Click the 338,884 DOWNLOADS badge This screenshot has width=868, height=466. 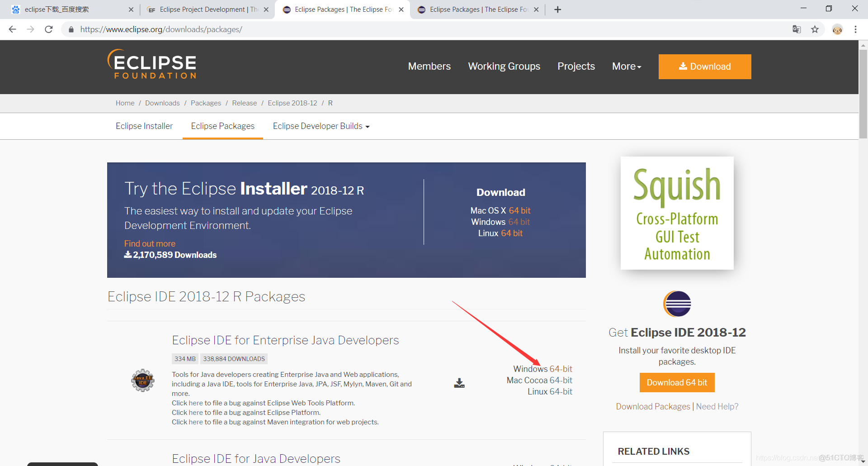[234, 359]
